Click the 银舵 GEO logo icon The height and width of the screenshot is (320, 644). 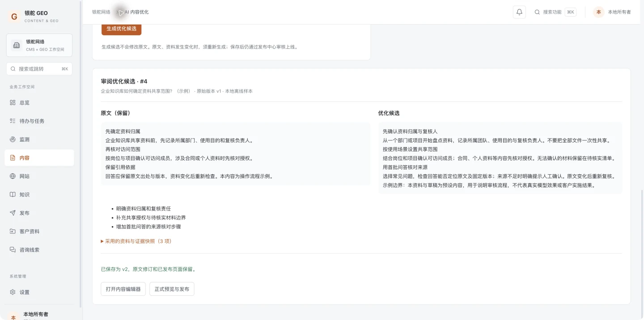tap(14, 17)
